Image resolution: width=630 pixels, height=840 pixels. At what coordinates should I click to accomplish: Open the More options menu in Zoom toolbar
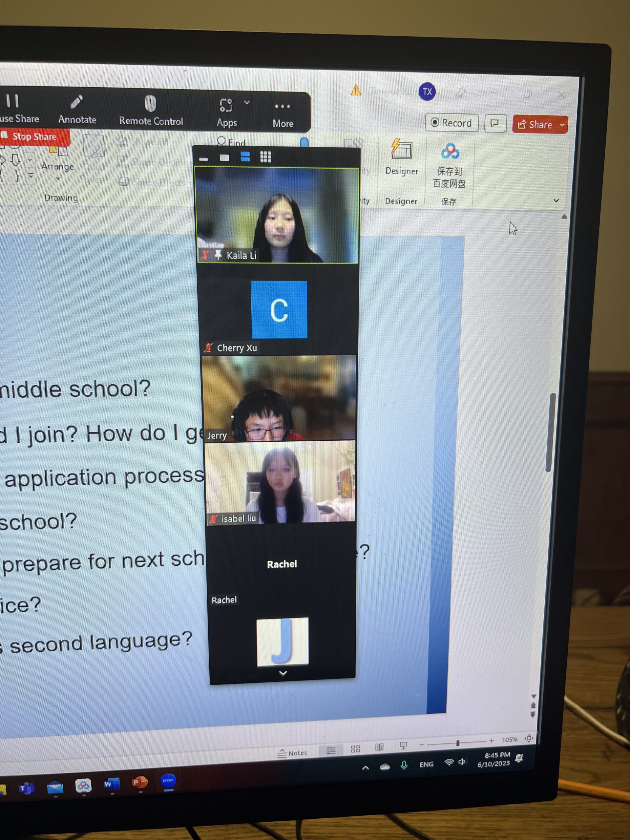click(x=283, y=115)
